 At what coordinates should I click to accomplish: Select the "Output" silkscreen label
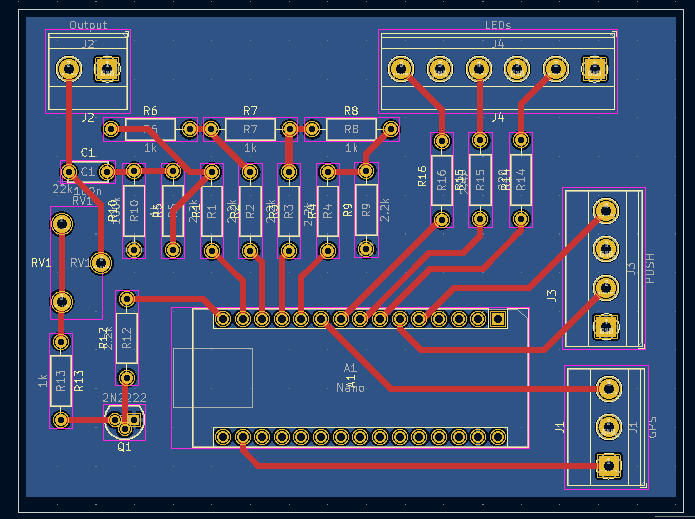pyautogui.click(x=88, y=25)
